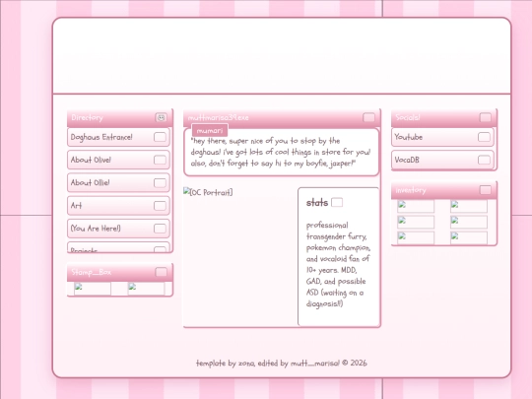This screenshot has width=532, height=399.
Task: Click the bottom-left inventory item image
Action: click(x=416, y=237)
